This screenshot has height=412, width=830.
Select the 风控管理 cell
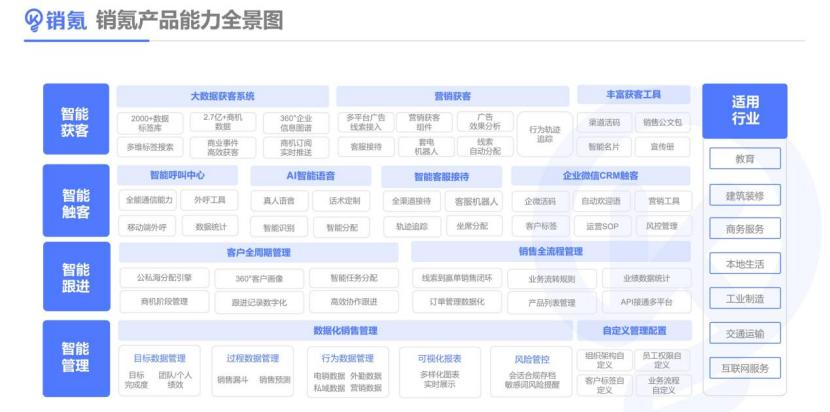pos(664,226)
